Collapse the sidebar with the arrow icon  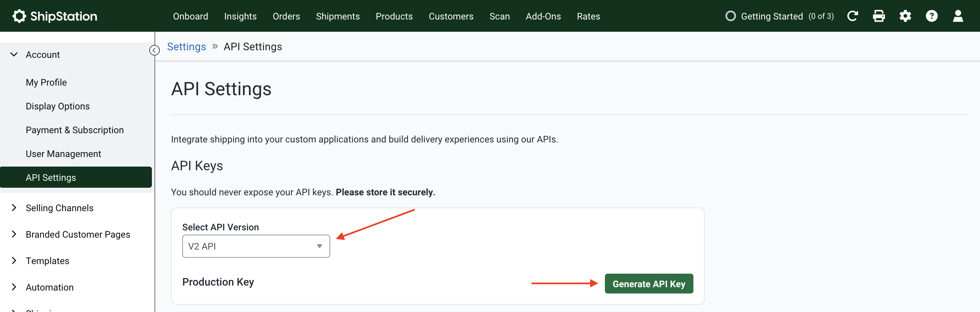click(154, 50)
